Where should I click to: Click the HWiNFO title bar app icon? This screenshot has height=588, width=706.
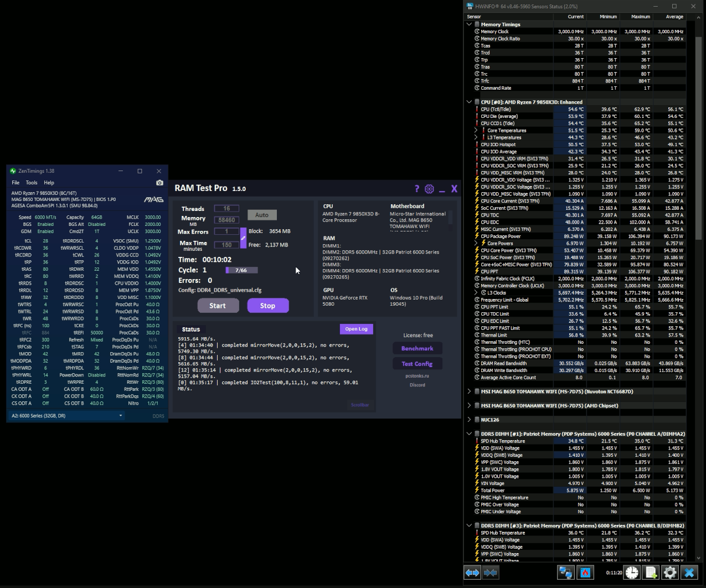coord(470,6)
